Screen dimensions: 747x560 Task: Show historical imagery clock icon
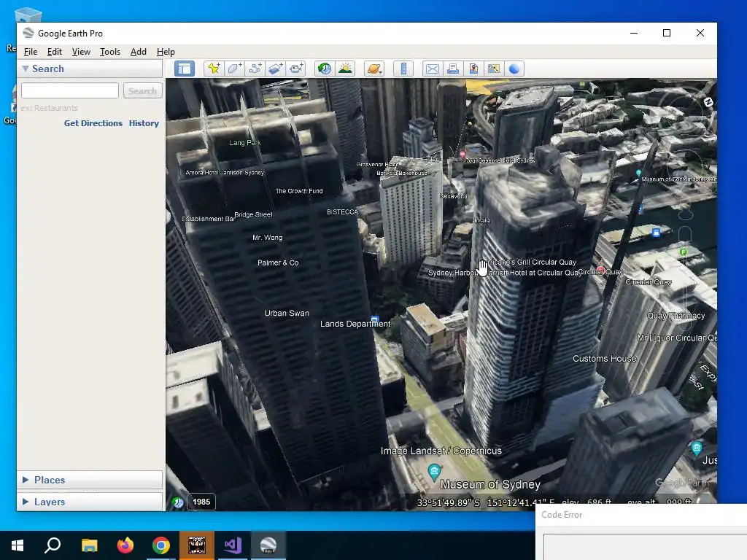[325, 69]
